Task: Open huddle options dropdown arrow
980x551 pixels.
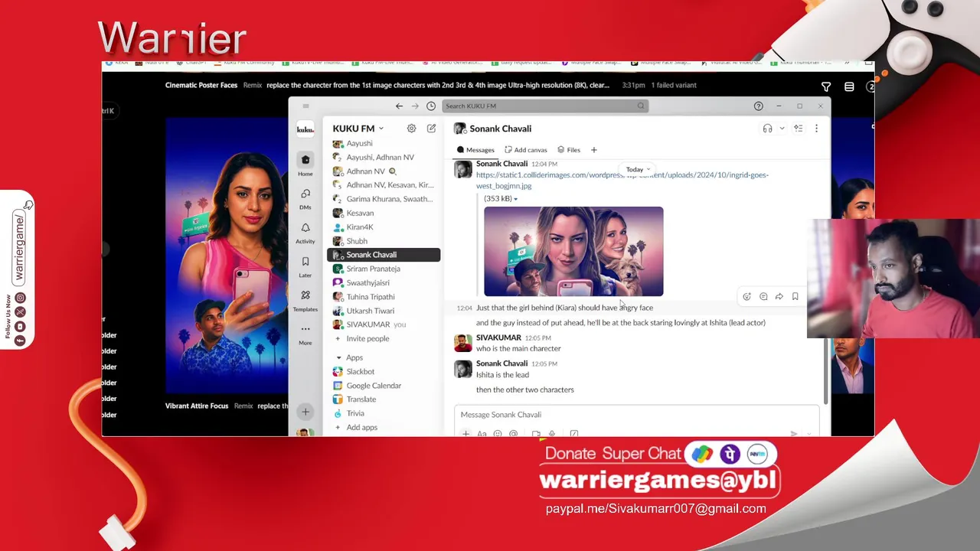Action: click(782, 129)
